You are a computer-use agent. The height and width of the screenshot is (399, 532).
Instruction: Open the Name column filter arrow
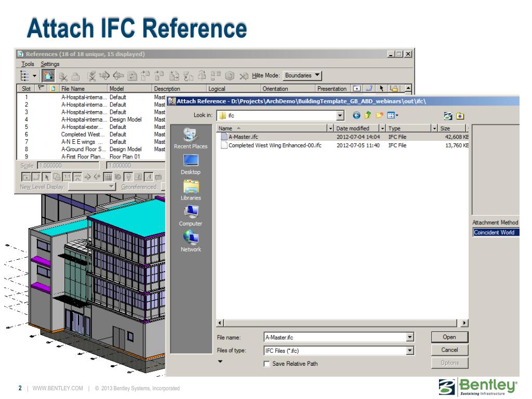330,129
